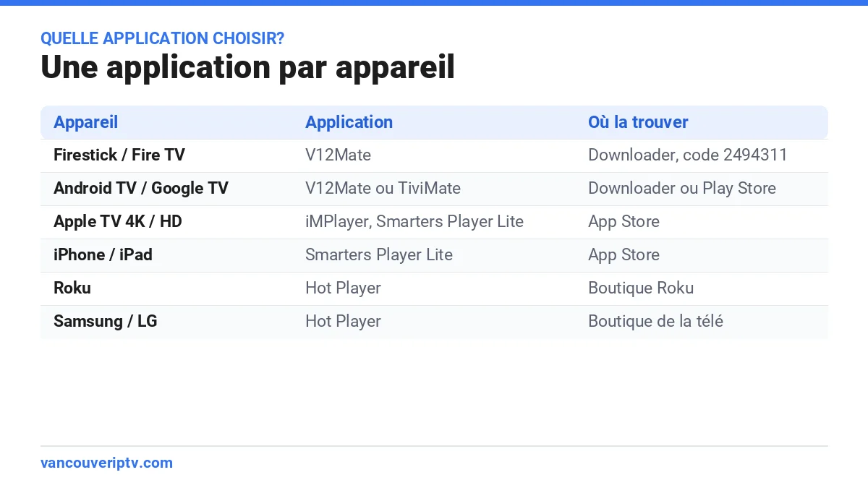The width and height of the screenshot is (868, 488).
Task: Click the 'QUELLE APPLICATION CHOISIR?' subtitle
Action: pos(163,38)
